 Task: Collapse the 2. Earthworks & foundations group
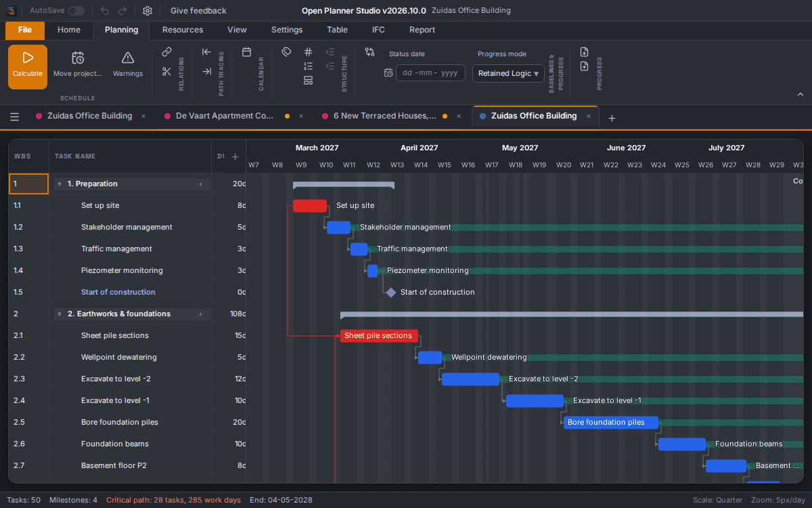pos(60,314)
